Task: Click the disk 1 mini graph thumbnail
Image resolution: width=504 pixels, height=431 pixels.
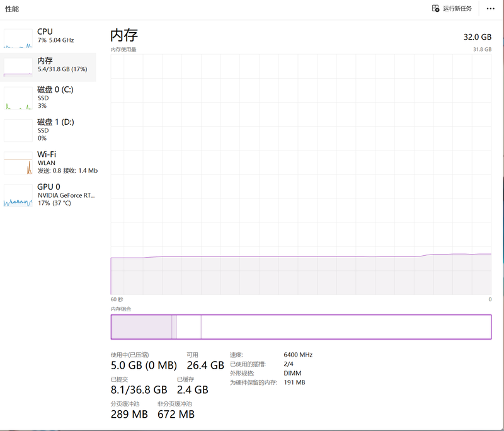Action: click(x=18, y=130)
